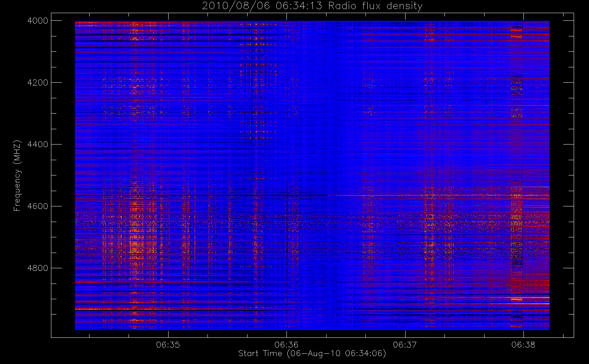Select the 4400 frequency tick label
Viewport: 589px width, 364px height.
38,145
